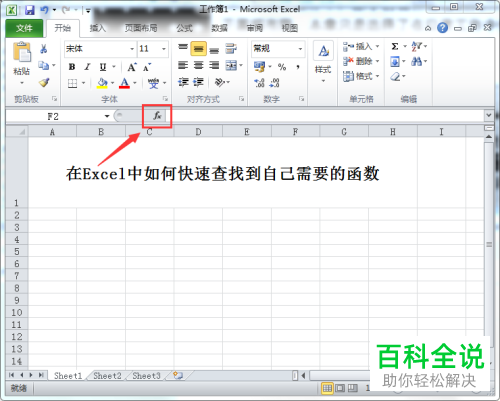
Task: Apply red font color A
Action: (125, 83)
